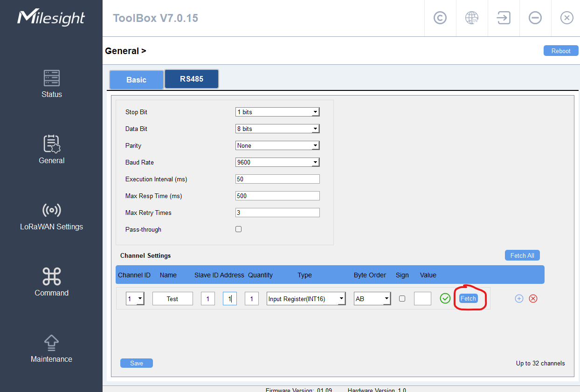Click the Reboot button

pos(561,51)
